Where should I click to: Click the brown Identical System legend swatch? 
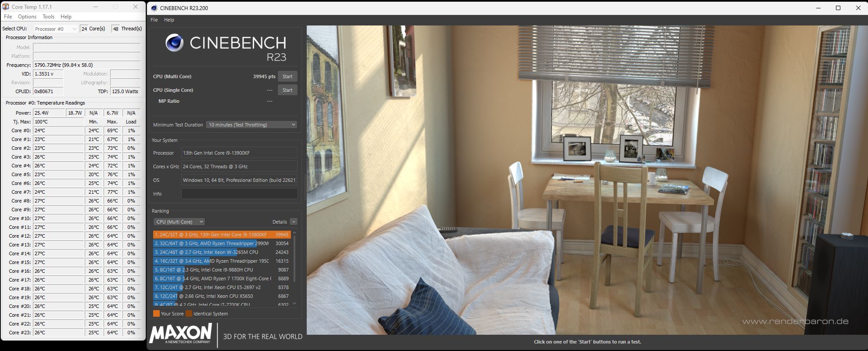189,314
